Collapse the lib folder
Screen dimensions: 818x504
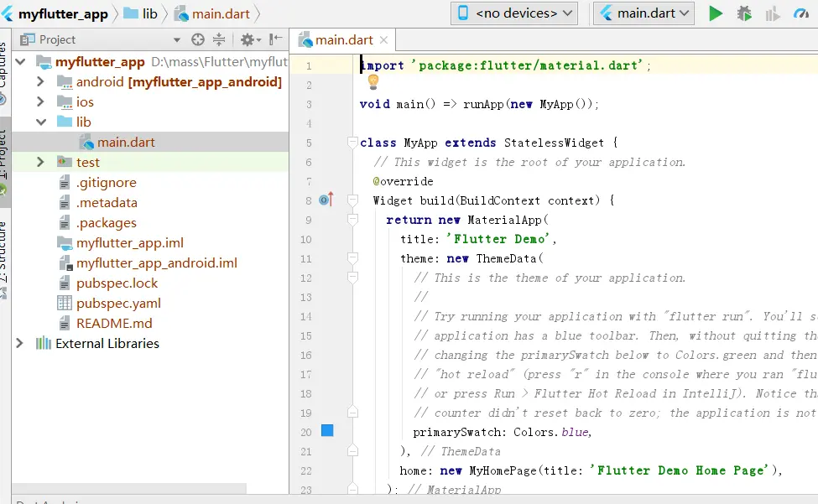[41, 122]
